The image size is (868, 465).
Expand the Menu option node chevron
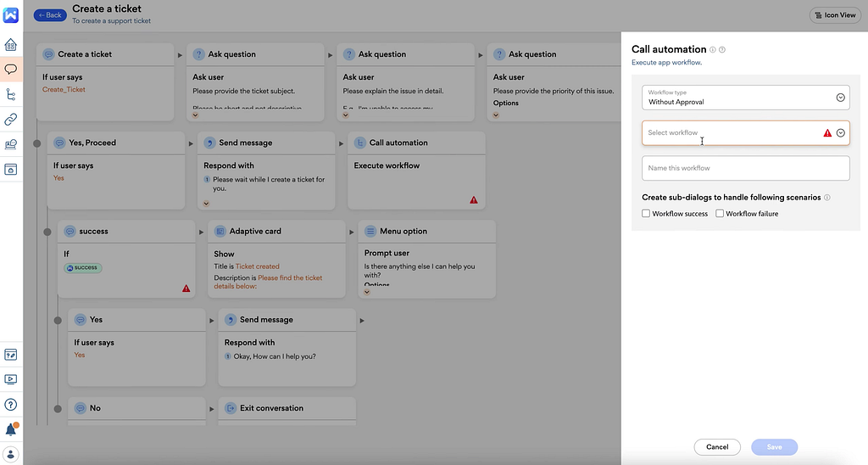click(367, 292)
